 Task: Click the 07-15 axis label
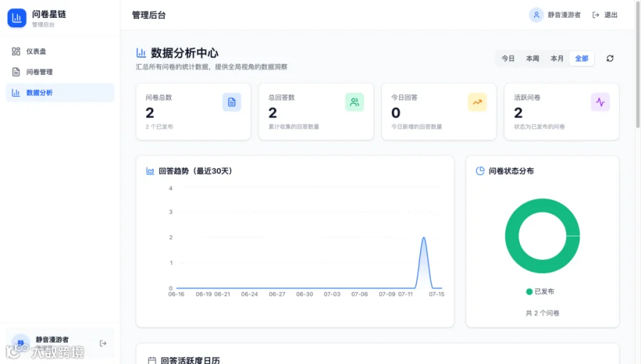(x=436, y=294)
